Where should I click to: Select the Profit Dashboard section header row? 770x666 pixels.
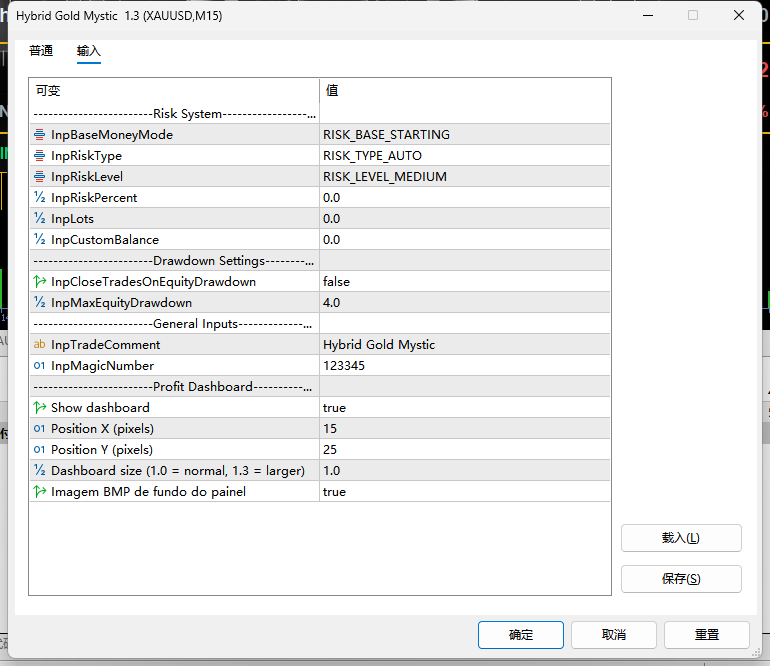coord(320,387)
